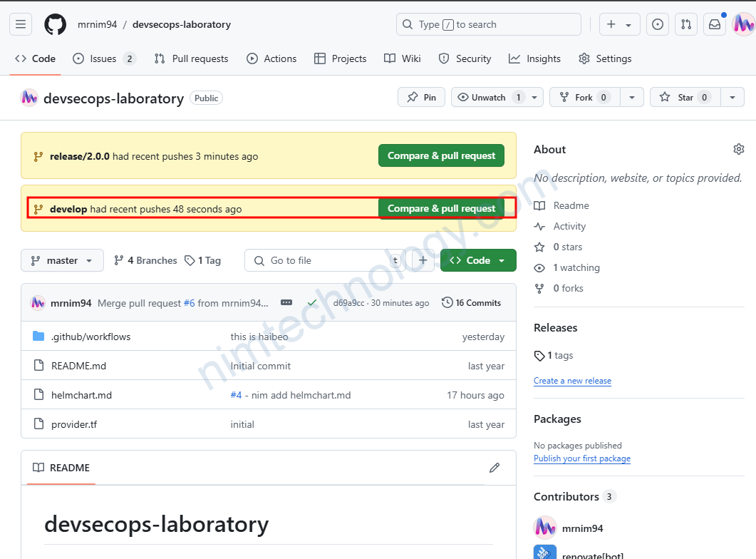Open the issues icon in header
The width and height of the screenshot is (756, 559).
(657, 24)
